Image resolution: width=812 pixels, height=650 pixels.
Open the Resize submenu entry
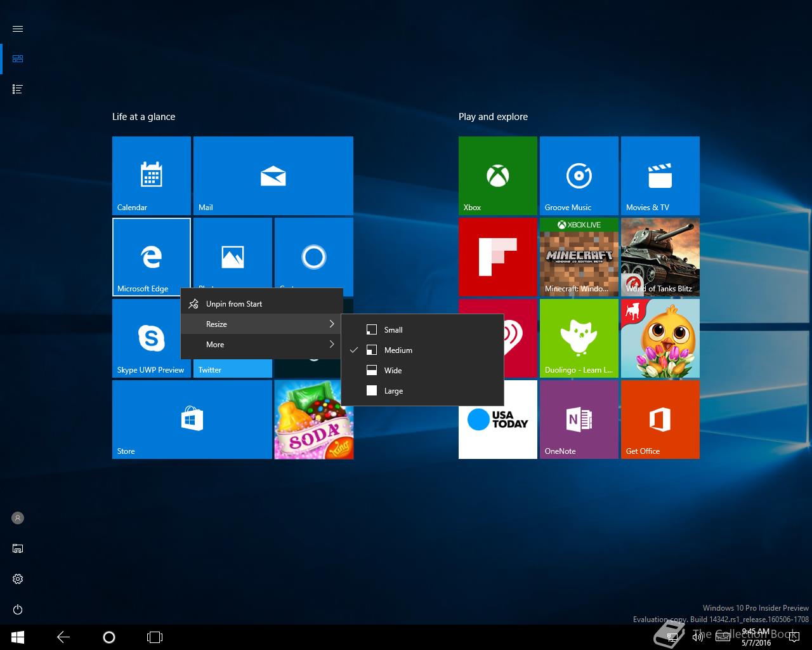pyautogui.click(x=262, y=324)
